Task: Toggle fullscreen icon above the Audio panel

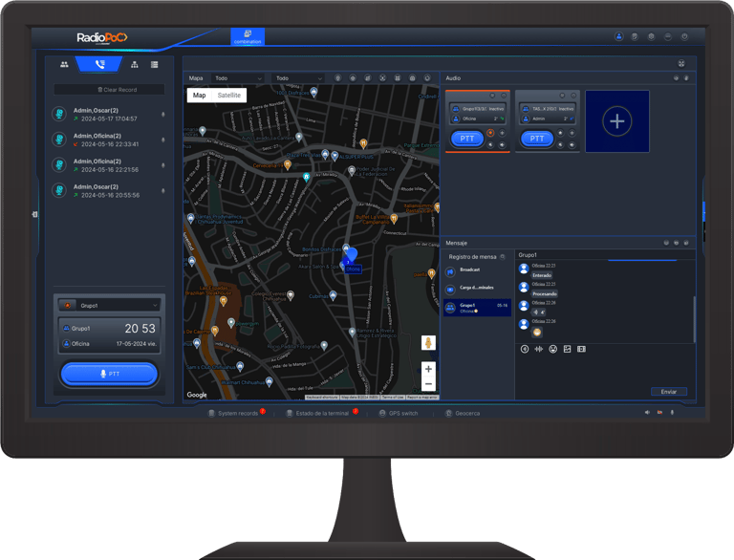Action: pyautogui.click(x=681, y=63)
